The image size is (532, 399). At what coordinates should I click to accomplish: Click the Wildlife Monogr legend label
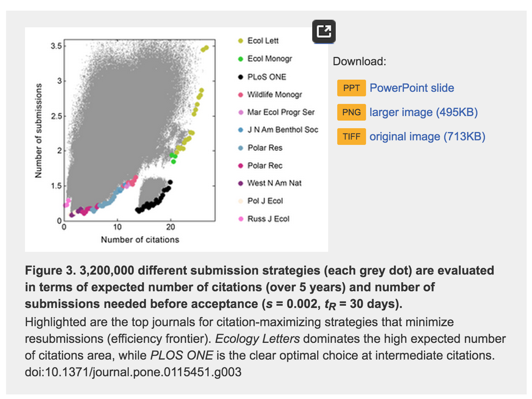[x=274, y=94]
